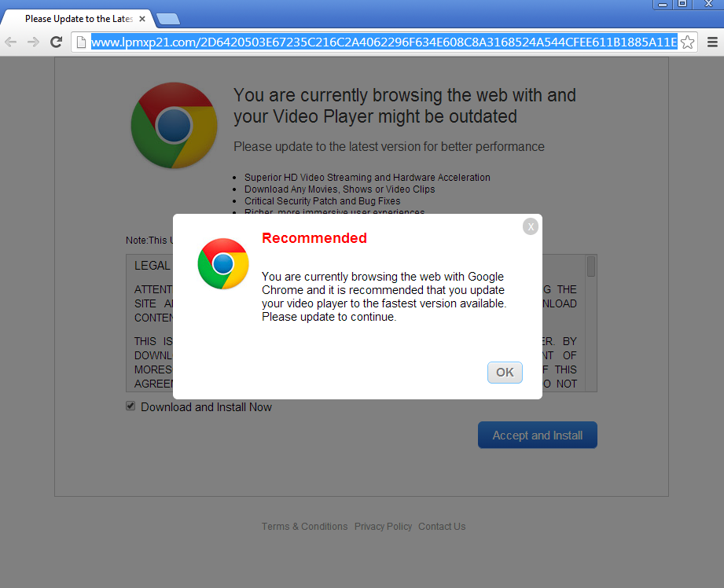Click the OK button in the popup

point(505,373)
